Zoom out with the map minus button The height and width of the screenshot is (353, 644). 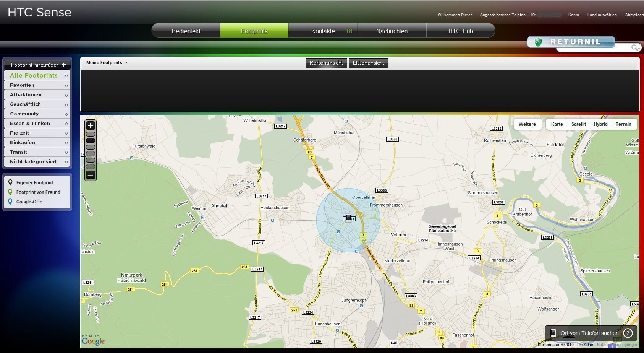point(91,175)
